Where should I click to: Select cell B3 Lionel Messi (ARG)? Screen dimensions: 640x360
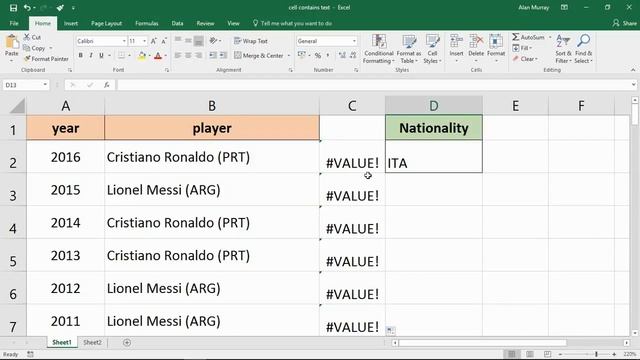(212, 189)
